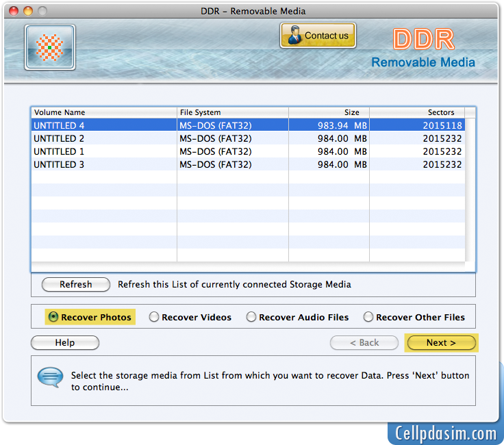This screenshot has height=445, width=504.
Task: Sort by File System column header
Action: click(x=233, y=112)
